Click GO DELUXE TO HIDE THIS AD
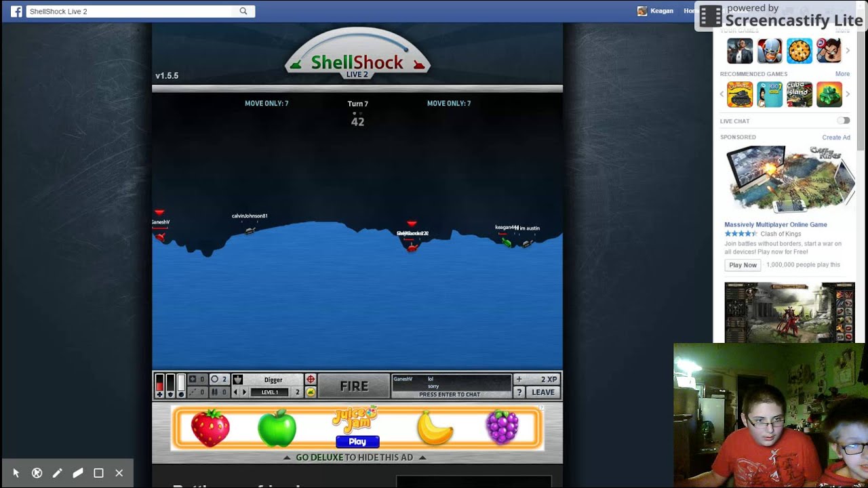The image size is (868, 488). coord(354,457)
